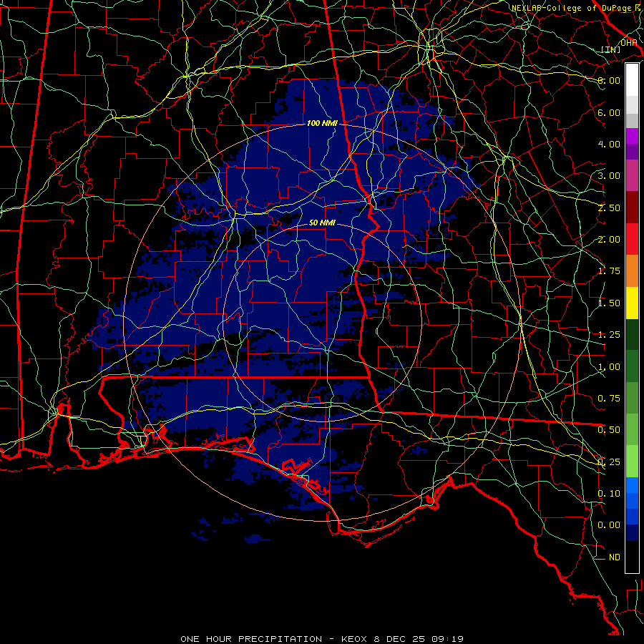Click the 50 NMI range ring label
Image resolution: width=644 pixels, height=644 pixels.
(321, 223)
